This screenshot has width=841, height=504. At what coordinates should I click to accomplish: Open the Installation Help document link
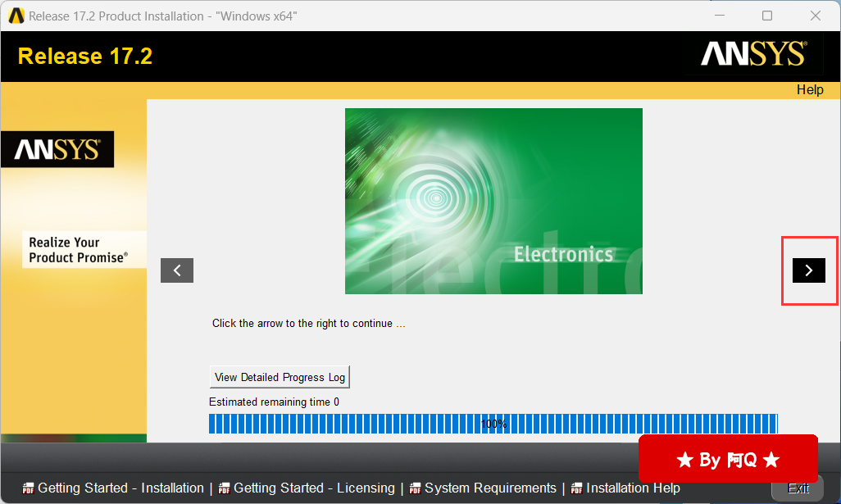pos(633,488)
